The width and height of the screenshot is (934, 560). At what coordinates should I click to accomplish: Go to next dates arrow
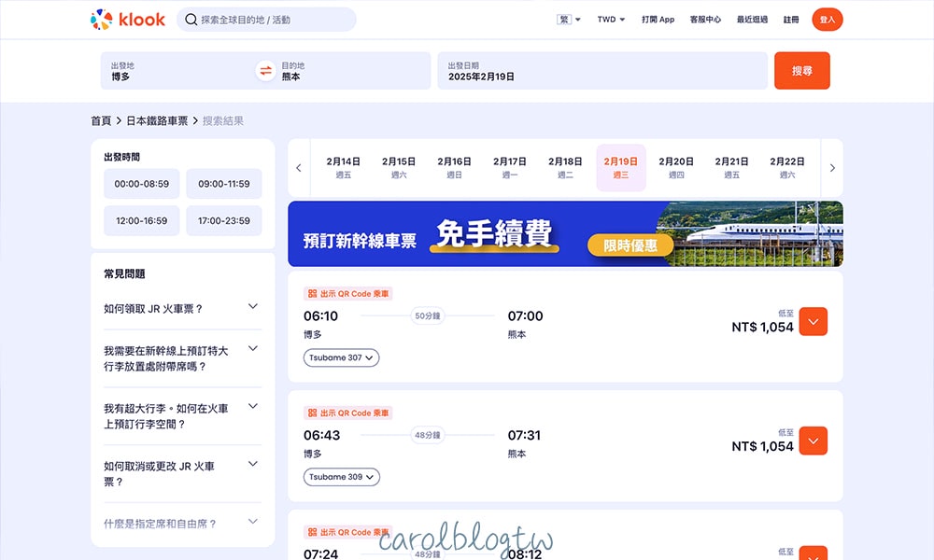tap(832, 168)
